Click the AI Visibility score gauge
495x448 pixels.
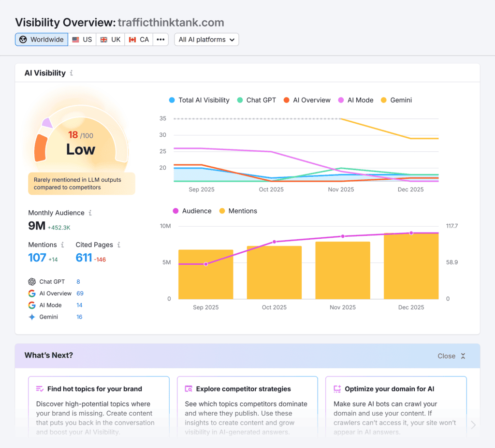click(81, 140)
